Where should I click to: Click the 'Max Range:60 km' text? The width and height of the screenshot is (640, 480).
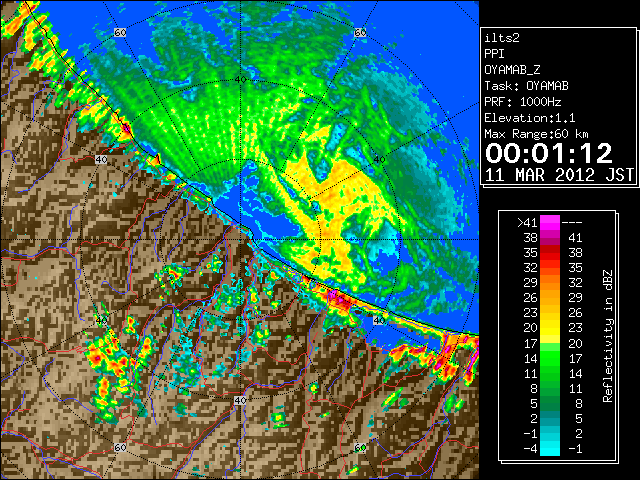[537, 134]
